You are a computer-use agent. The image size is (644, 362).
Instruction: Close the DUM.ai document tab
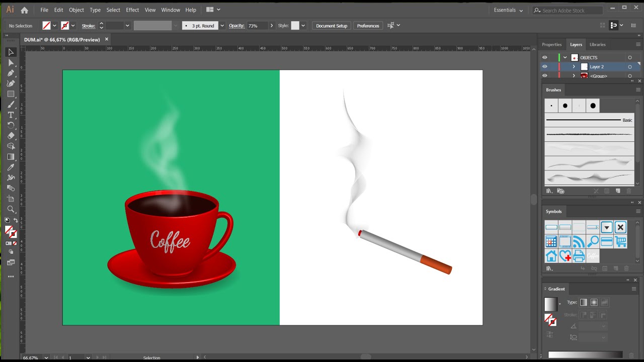107,39
